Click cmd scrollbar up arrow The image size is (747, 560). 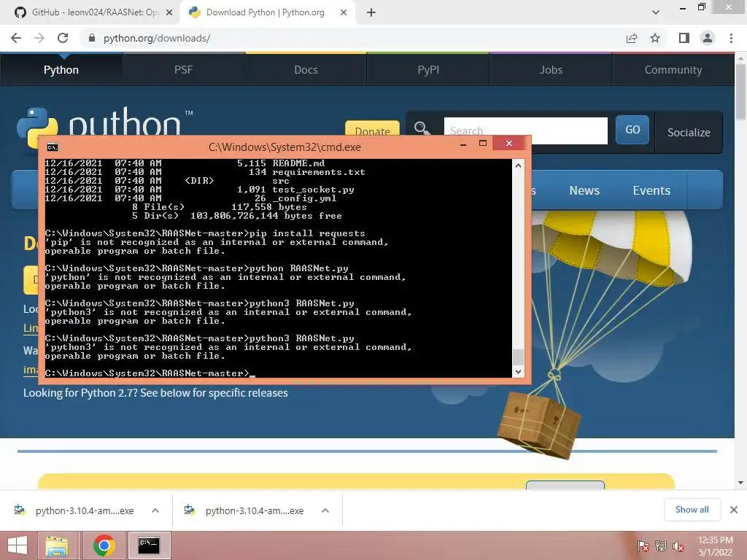point(519,166)
